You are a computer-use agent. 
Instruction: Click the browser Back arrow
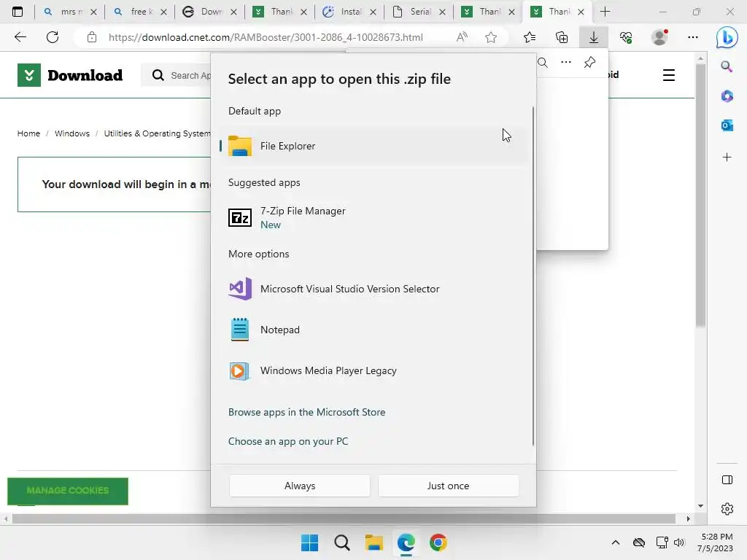click(20, 37)
